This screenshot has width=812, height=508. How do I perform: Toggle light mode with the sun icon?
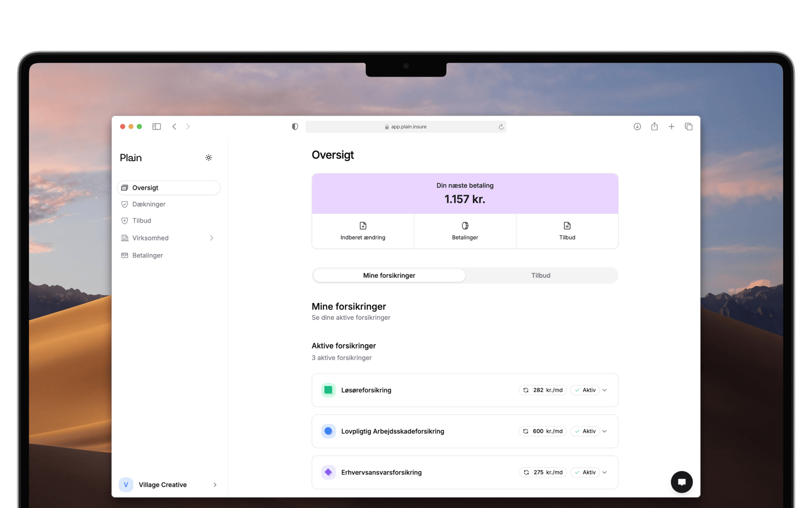pyautogui.click(x=208, y=157)
